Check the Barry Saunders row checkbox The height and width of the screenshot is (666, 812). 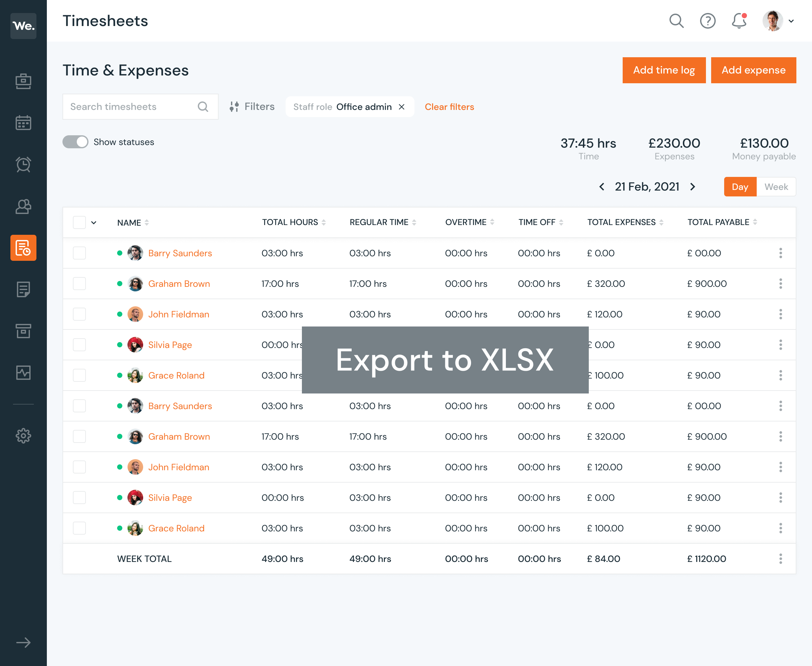[80, 253]
